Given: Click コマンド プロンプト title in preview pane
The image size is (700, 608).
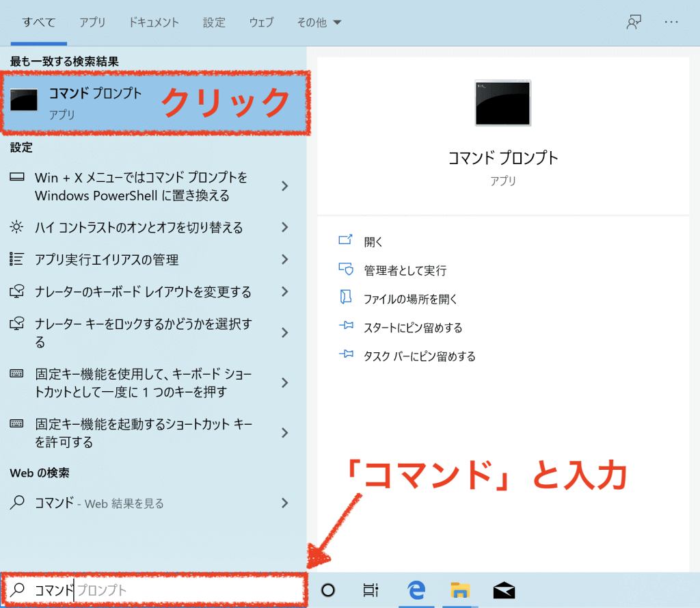Looking at the screenshot, I should (x=502, y=158).
